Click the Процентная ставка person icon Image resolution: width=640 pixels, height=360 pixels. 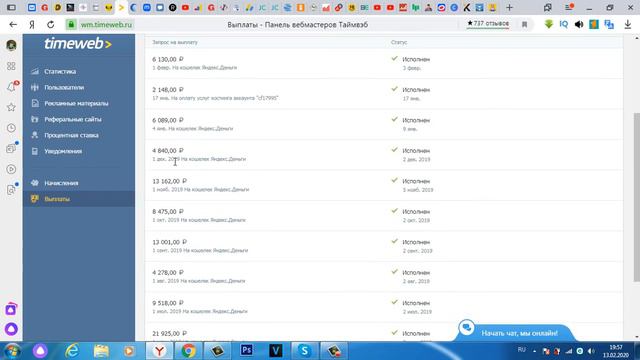pos(35,135)
